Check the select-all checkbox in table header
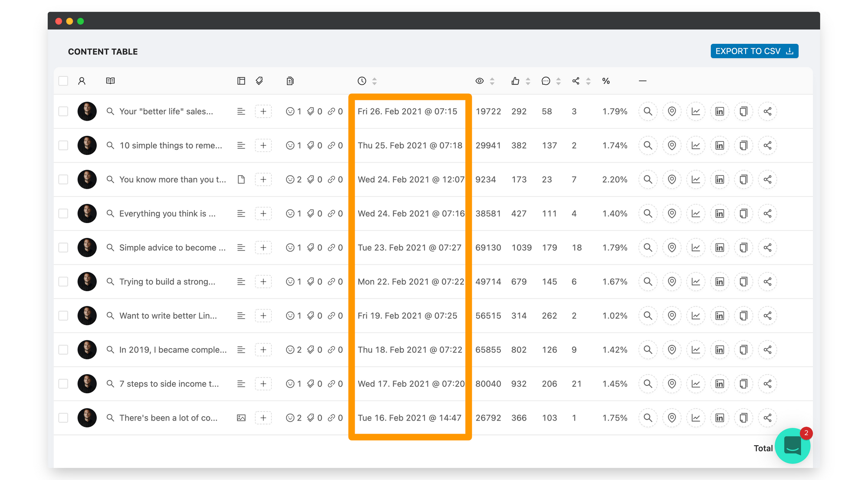Viewport: 868px width, 480px height. (x=63, y=81)
